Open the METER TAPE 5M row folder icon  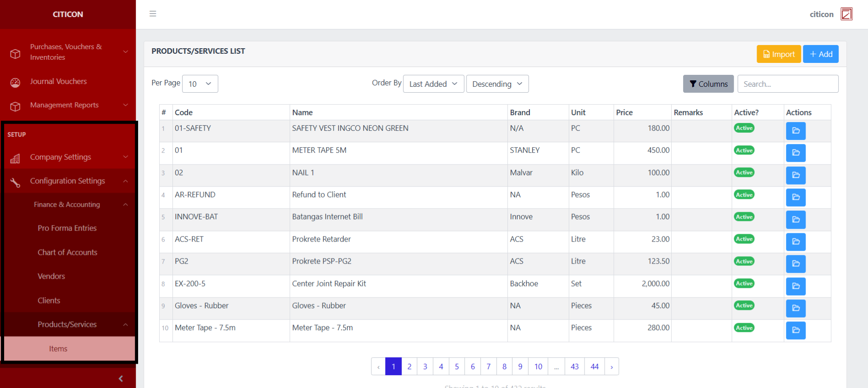(x=796, y=153)
